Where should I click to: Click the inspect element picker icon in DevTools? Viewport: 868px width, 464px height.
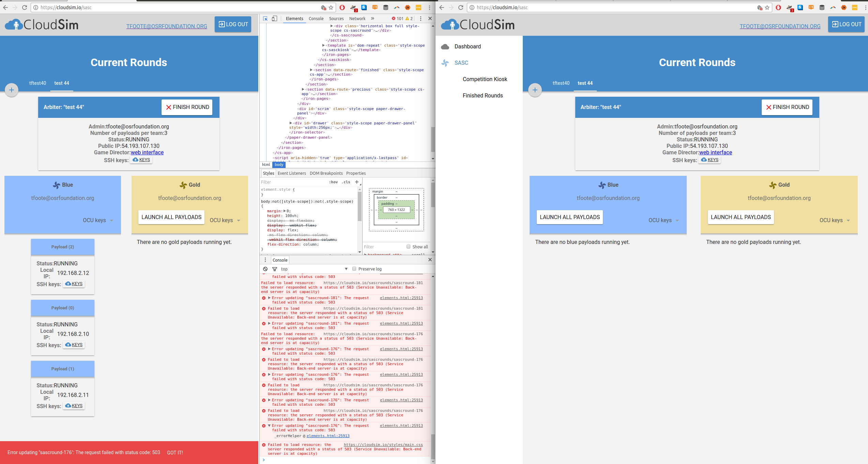coord(265,19)
